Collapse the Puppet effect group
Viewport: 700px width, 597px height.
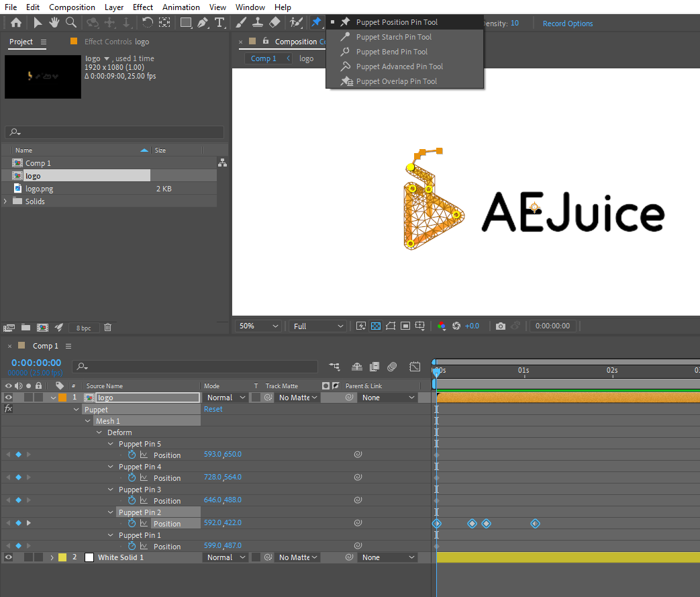(77, 410)
